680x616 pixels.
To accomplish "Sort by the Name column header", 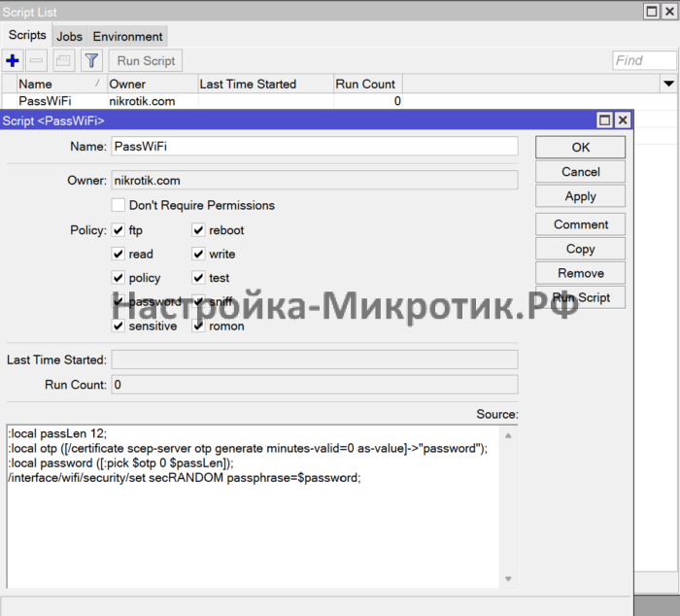I will click(x=61, y=84).
